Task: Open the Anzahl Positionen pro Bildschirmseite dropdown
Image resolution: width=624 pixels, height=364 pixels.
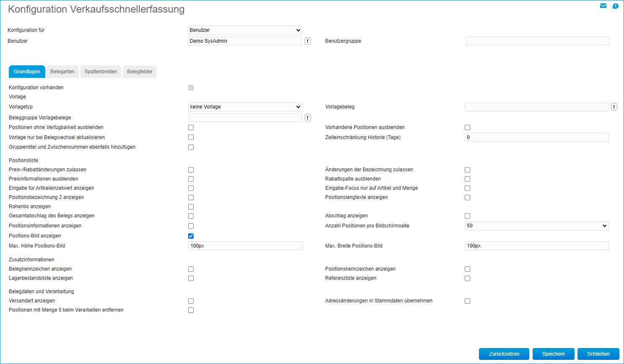Action: click(536, 226)
